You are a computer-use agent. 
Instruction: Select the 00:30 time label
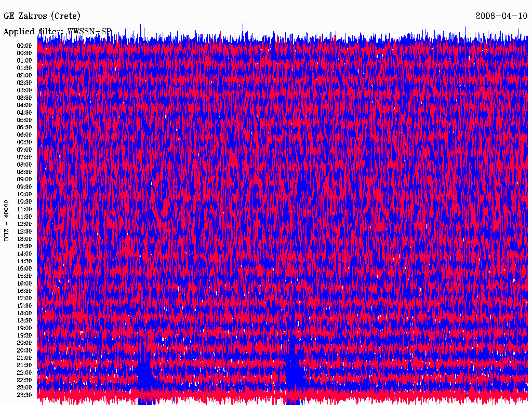click(x=24, y=53)
